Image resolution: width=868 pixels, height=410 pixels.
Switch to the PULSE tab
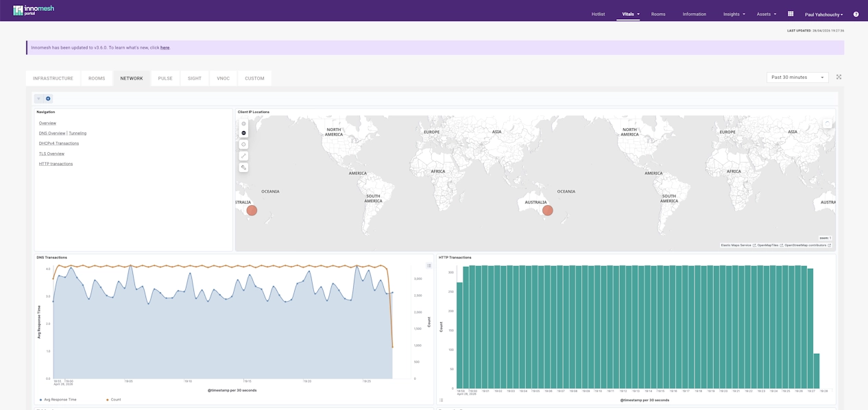click(165, 78)
